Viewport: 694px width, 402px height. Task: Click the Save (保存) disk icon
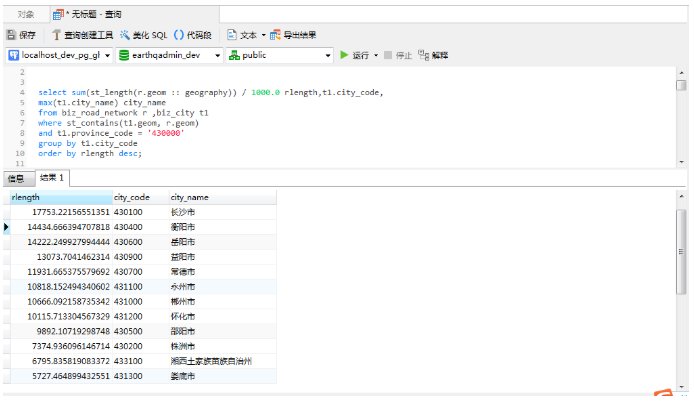[x=12, y=35]
